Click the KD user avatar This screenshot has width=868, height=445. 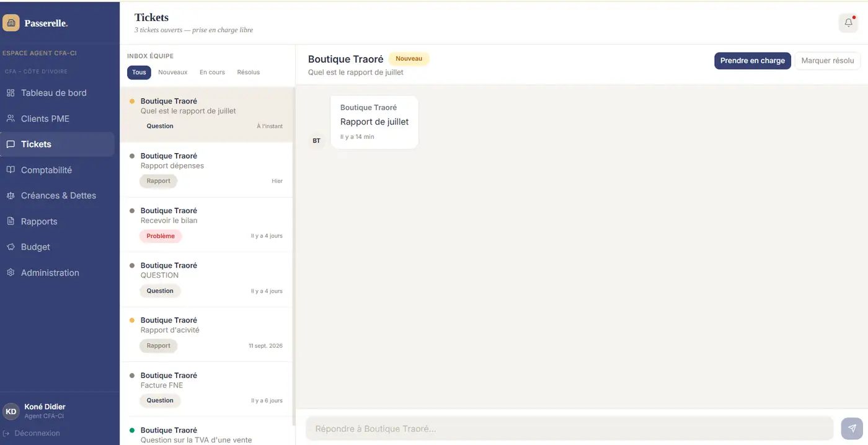(11, 411)
